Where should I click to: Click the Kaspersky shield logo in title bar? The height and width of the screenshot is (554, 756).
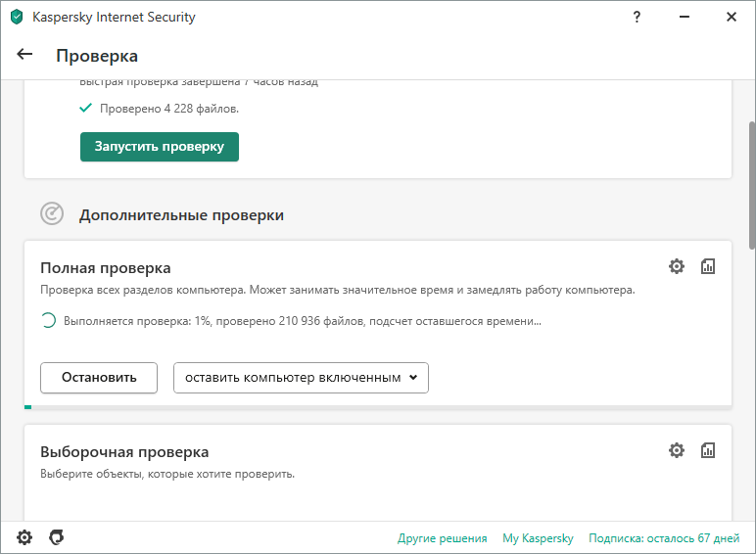click(17, 18)
